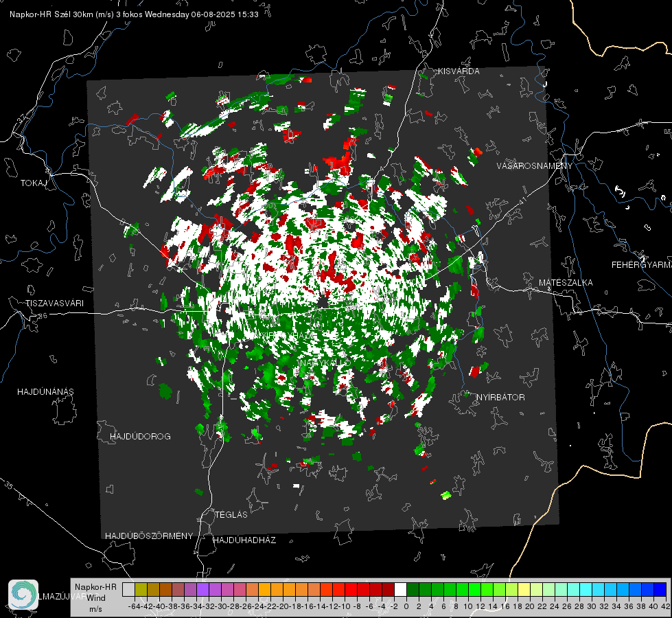Click the -30 value on the legend scale
Viewport: 672px width, 618px height.
221,606
